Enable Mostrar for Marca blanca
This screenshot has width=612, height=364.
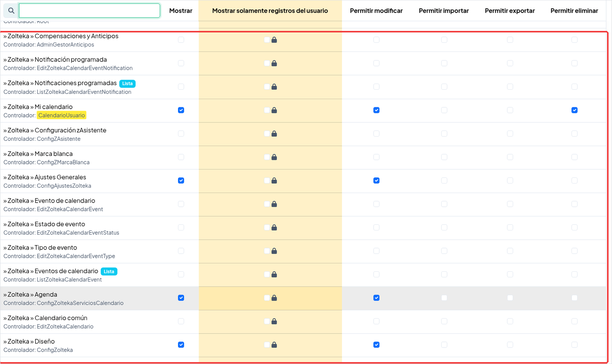pos(181,157)
